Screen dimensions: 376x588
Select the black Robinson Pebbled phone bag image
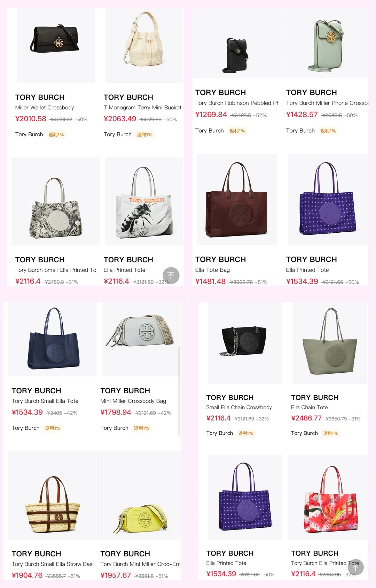[237, 43]
